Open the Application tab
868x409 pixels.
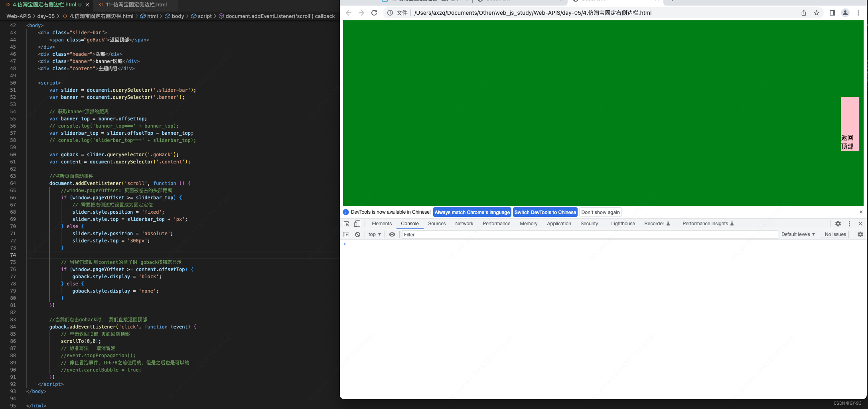[559, 224]
